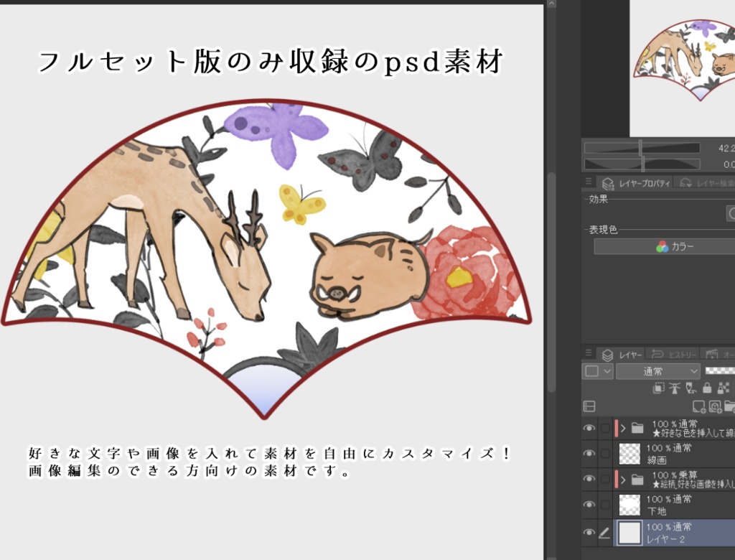
Task: Check the box beside ★好きな色を挿入 folder
Action: [x=605, y=428]
